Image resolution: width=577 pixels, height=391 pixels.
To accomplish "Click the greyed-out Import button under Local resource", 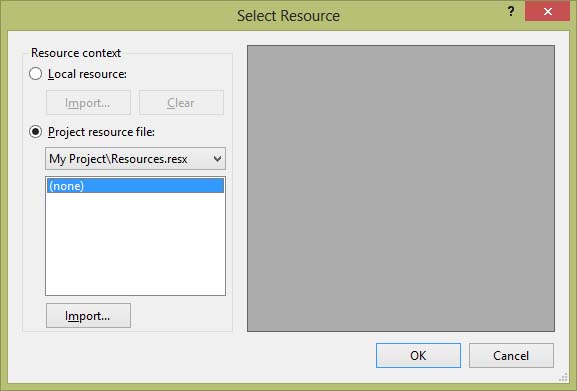I will pos(88,103).
